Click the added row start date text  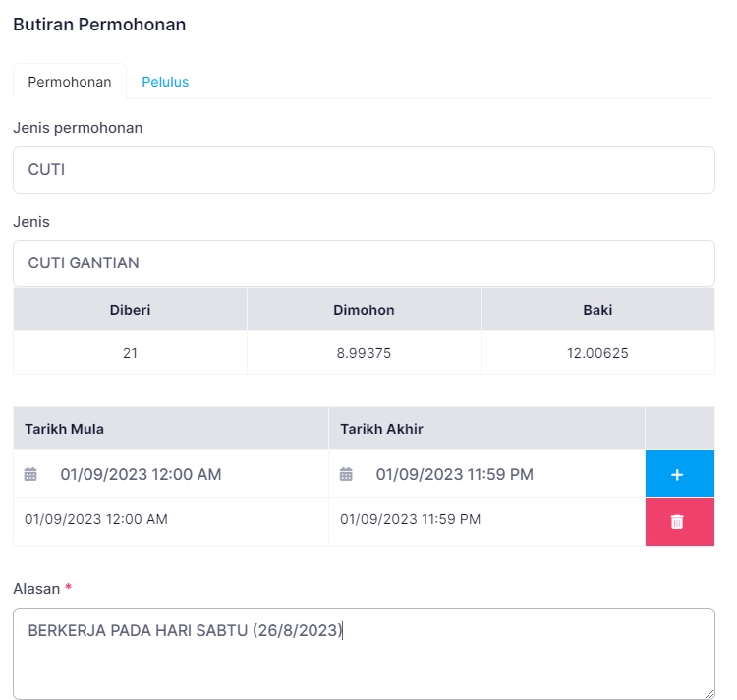pyautogui.click(x=96, y=519)
